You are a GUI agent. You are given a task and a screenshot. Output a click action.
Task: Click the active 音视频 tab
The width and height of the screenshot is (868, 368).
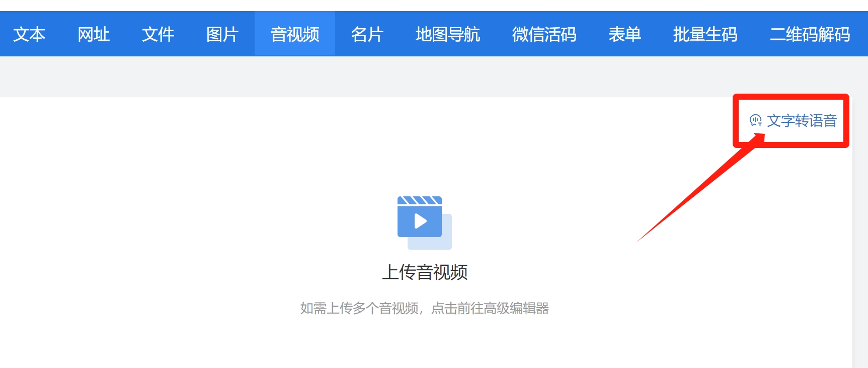click(295, 34)
